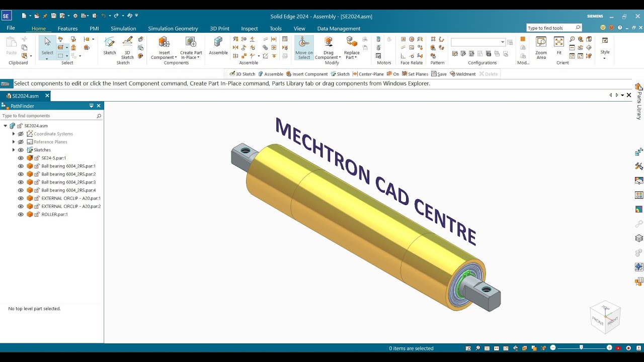Click the Replace Part icon
This screenshot has height=362, width=644.
click(x=352, y=41)
